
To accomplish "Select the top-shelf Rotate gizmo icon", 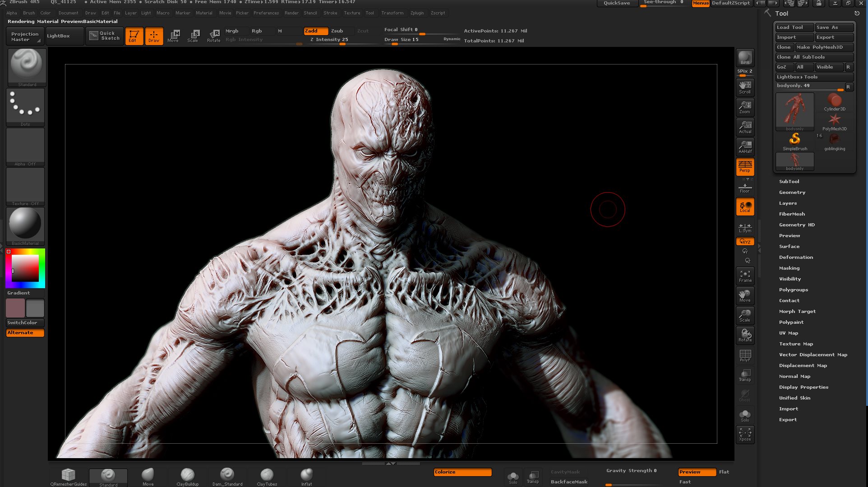I will pos(213,36).
